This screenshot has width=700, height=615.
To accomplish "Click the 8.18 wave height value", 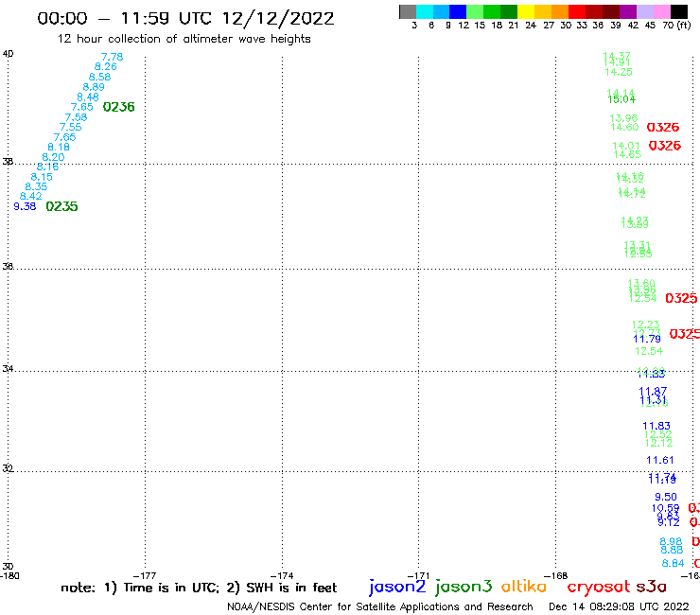I will point(59,147).
